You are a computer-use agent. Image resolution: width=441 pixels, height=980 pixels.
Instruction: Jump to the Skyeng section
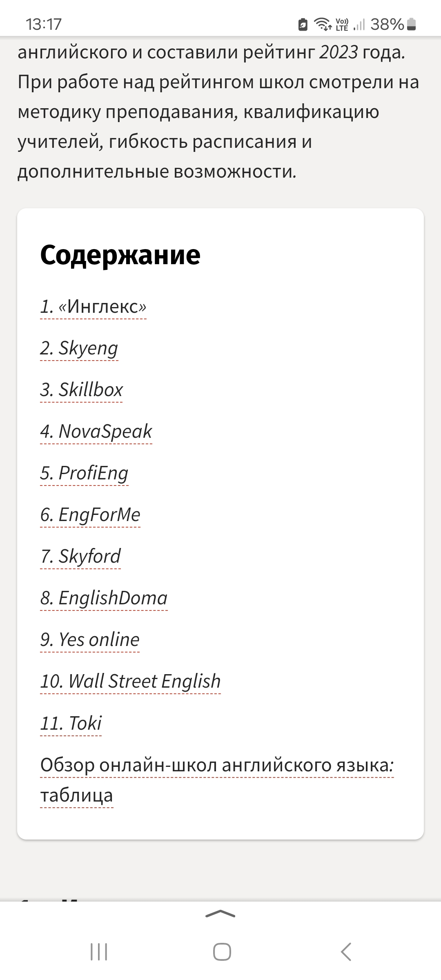click(x=79, y=348)
